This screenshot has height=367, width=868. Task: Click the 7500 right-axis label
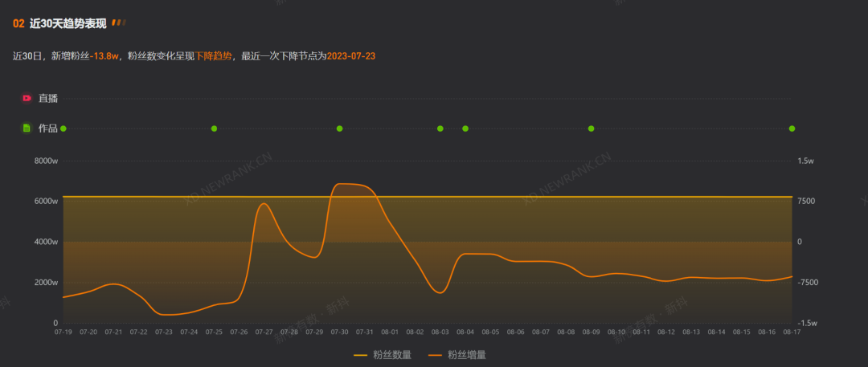pos(805,202)
